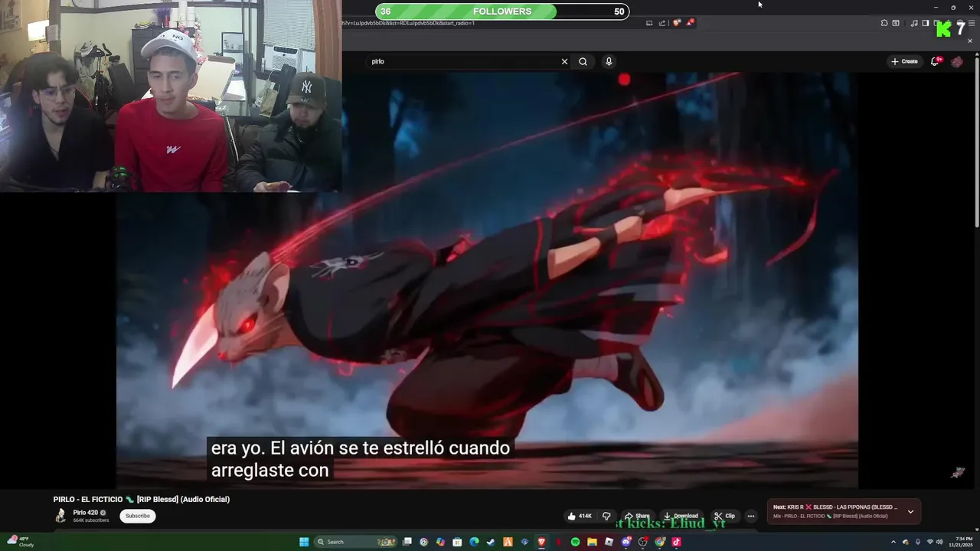Launch Microsoft Edge from the taskbar
980x551 pixels.
tap(474, 542)
